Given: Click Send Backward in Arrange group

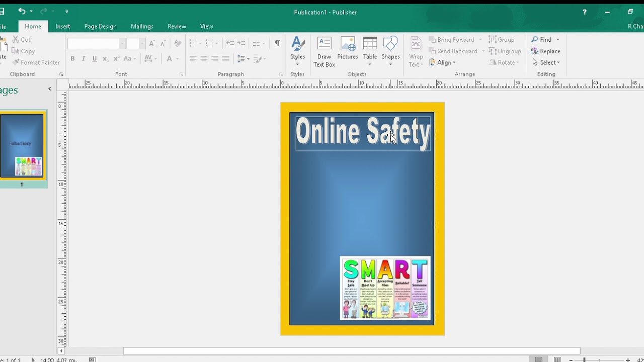Looking at the screenshot, I should [x=453, y=51].
